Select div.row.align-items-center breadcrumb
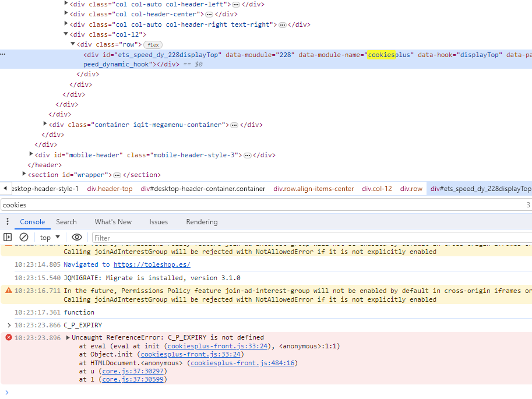Screen dimensions: 532x399 coord(313,189)
